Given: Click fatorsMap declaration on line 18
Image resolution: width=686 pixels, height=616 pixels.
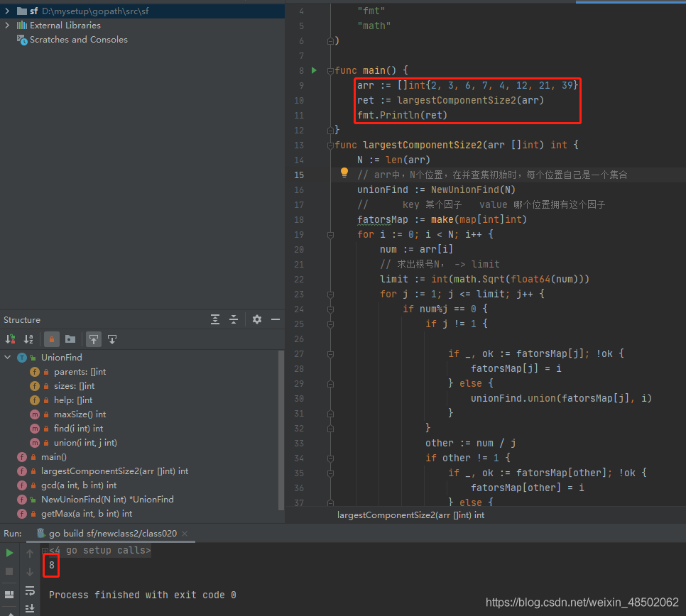Looking at the screenshot, I should coord(442,219).
